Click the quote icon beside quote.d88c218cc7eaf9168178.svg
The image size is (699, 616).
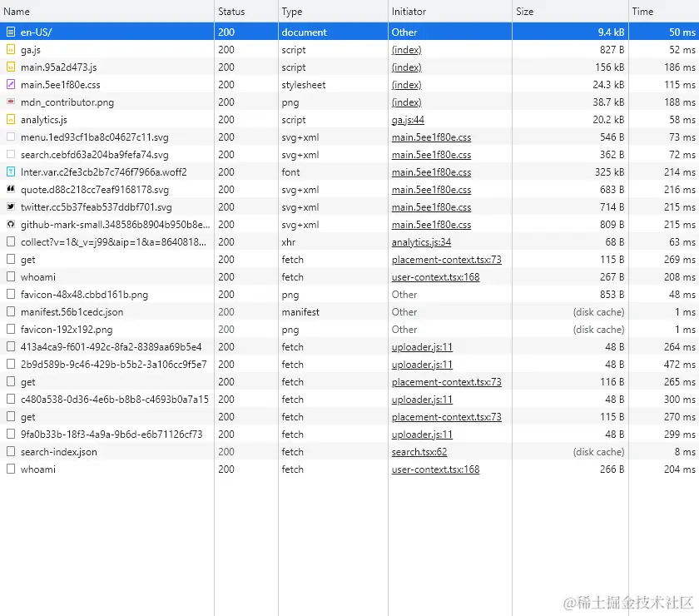[11, 189]
